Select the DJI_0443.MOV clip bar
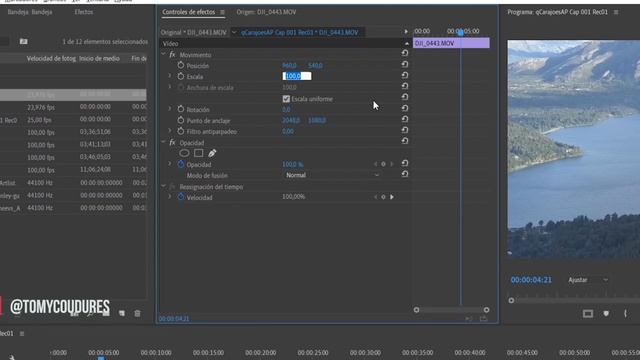The width and height of the screenshot is (640, 360). click(x=451, y=43)
